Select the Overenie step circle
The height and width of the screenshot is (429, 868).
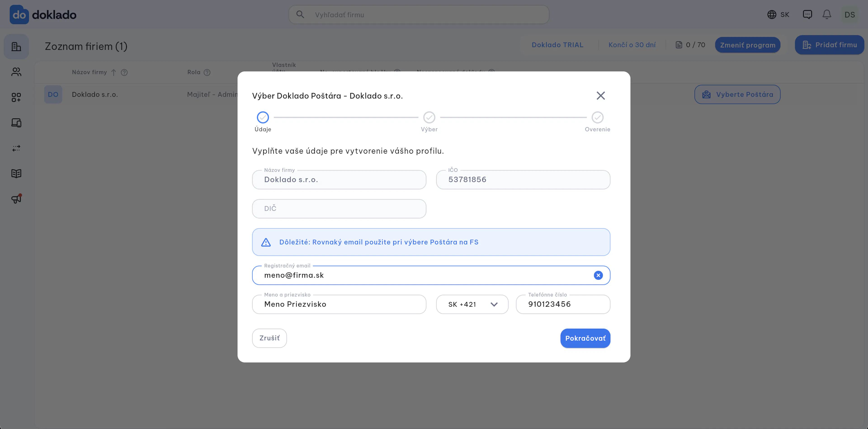pyautogui.click(x=597, y=117)
